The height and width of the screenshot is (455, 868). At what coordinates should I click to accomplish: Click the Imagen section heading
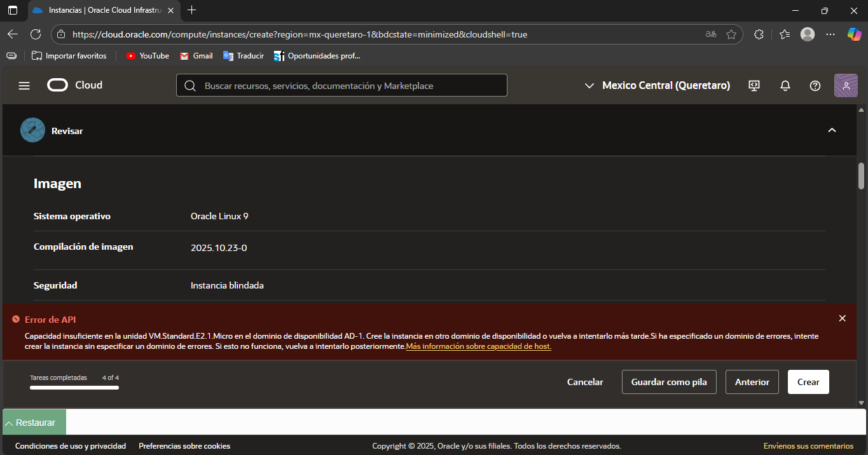coord(57,184)
